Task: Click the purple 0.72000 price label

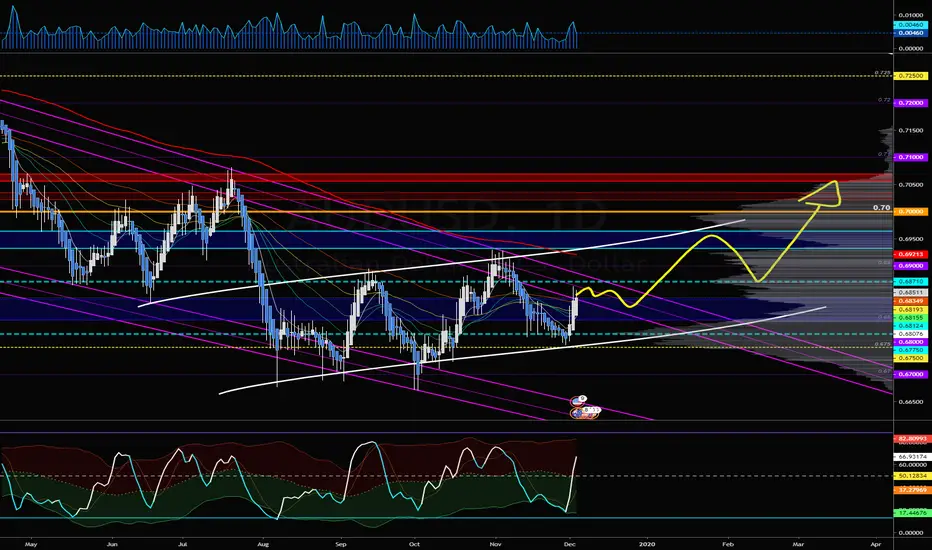Action: point(911,103)
